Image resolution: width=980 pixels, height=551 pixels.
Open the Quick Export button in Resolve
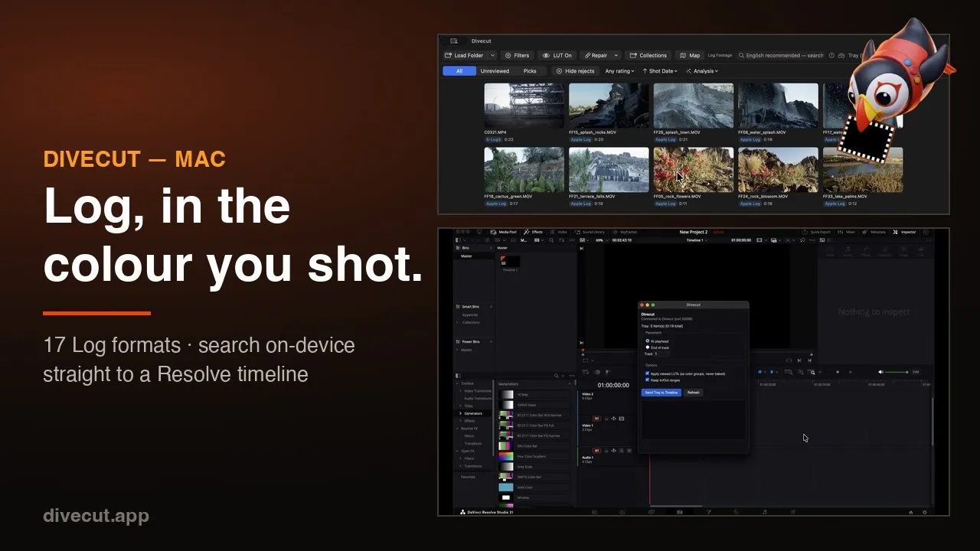pyautogui.click(x=817, y=232)
